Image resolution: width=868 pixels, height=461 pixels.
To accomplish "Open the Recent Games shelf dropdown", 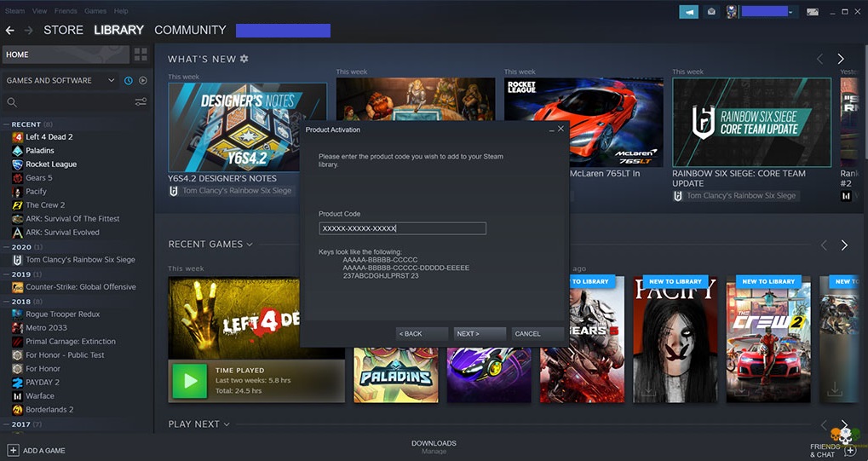I will 250,245.
